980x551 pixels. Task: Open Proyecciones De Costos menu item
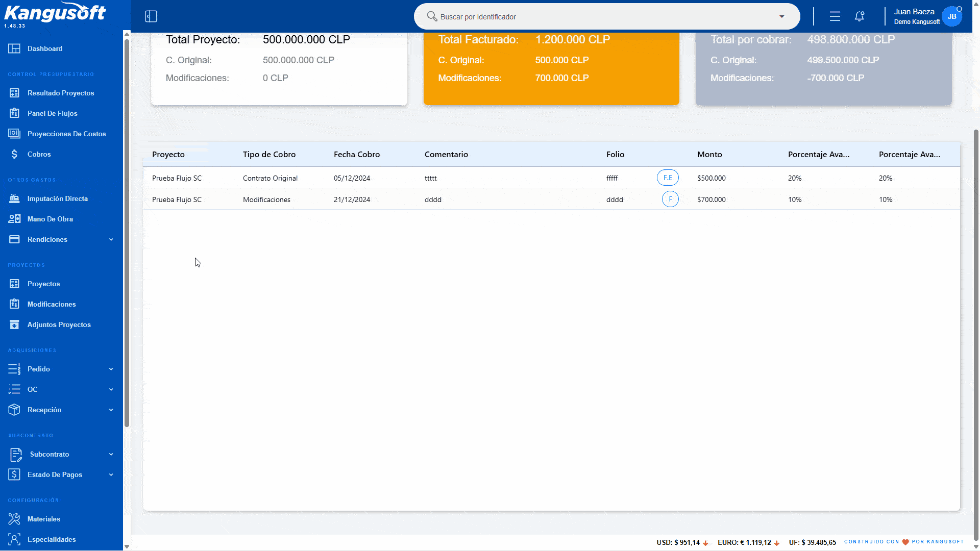click(x=67, y=134)
